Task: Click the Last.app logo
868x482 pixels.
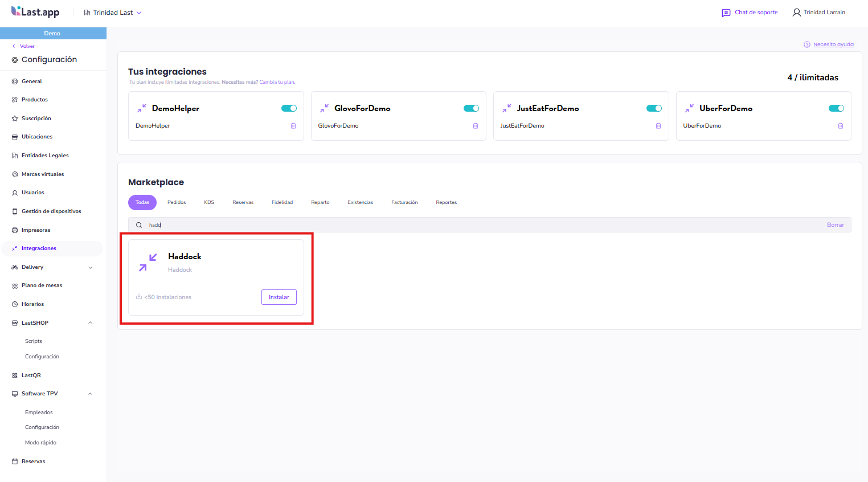Action: (x=35, y=12)
